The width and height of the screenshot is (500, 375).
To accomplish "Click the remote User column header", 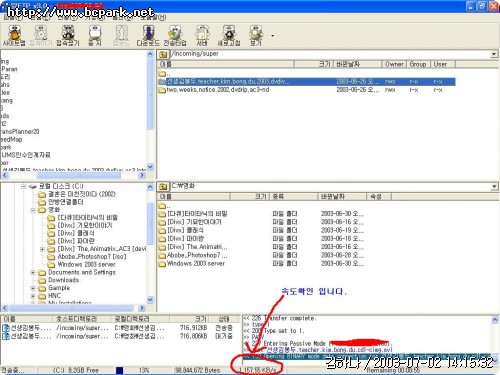I will pyautogui.click(x=443, y=64).
